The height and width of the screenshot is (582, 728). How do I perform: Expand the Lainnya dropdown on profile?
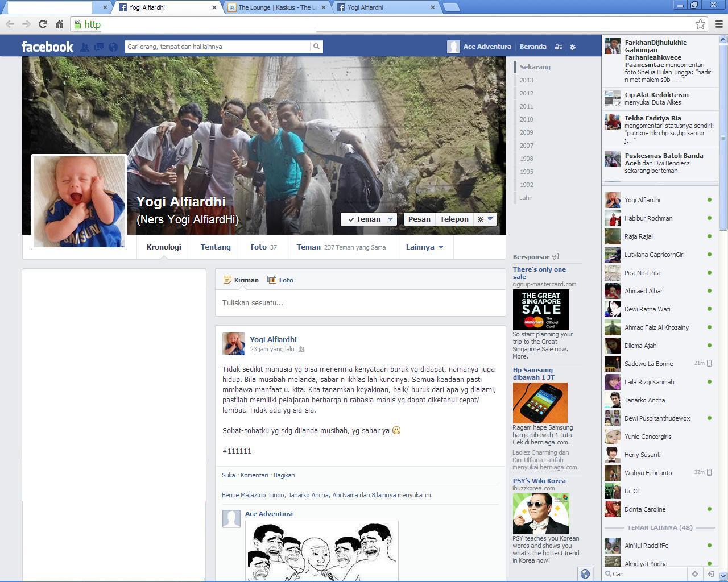pos(424,247)
